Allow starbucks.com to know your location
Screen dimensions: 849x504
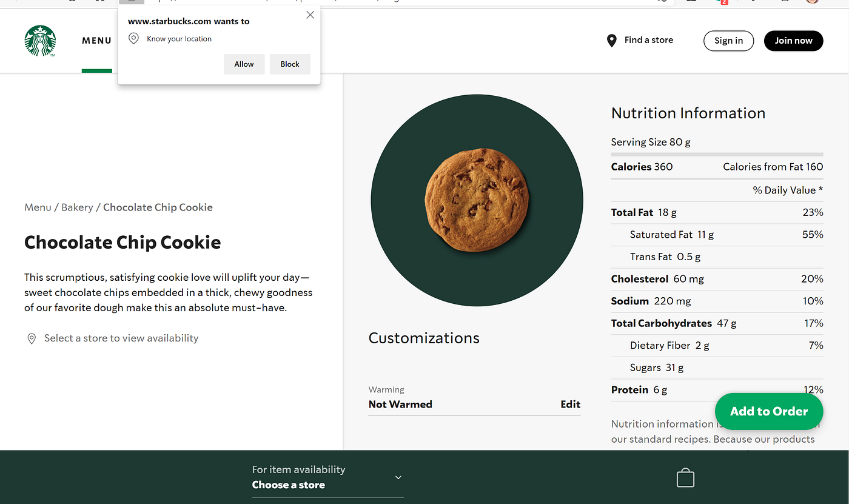(244, 64)
